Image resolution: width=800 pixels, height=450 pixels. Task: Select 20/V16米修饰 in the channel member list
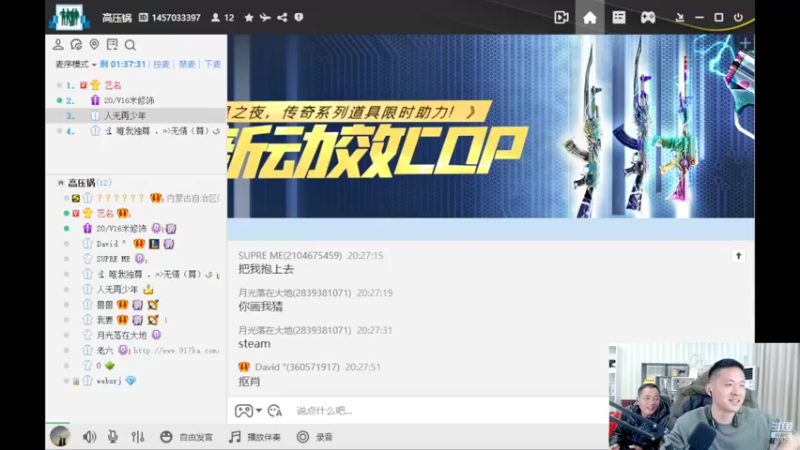(x=136, y=229)
